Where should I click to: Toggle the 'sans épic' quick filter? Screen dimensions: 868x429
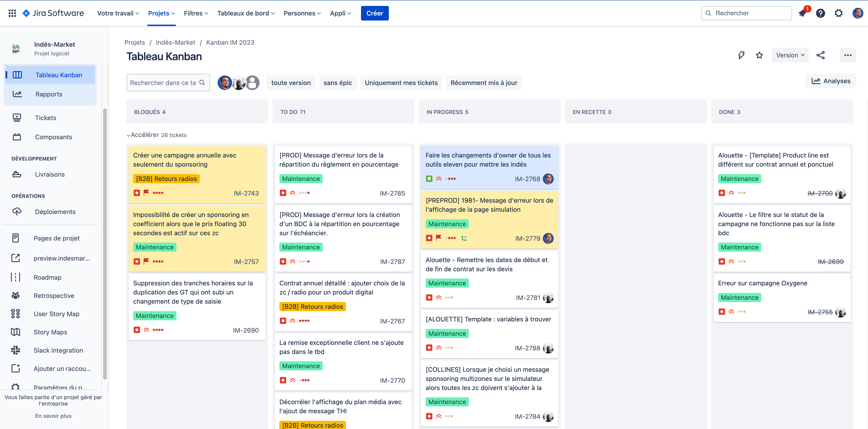click(337, 83)
